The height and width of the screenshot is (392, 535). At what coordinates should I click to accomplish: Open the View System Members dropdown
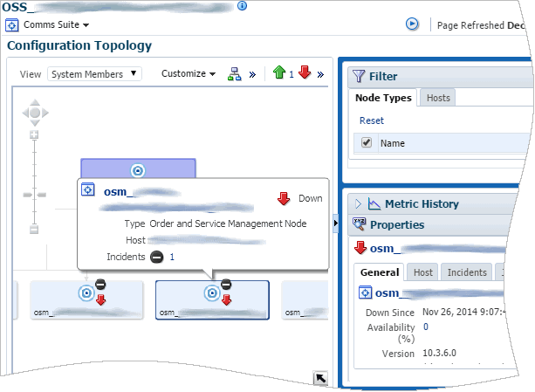click(94, 74)
